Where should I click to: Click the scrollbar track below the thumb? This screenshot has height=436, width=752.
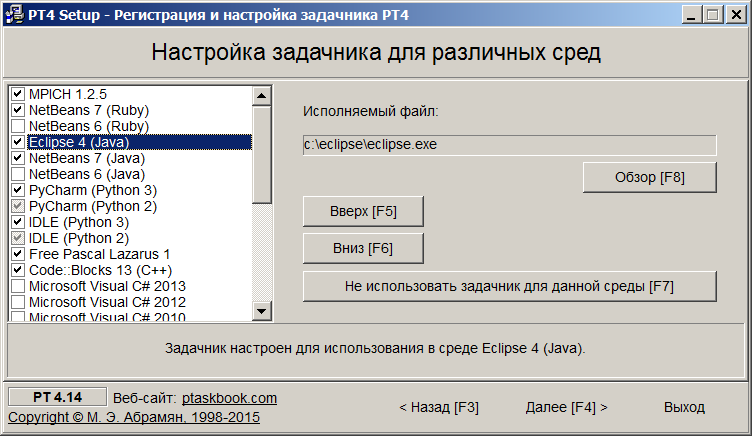pos(261,252)
